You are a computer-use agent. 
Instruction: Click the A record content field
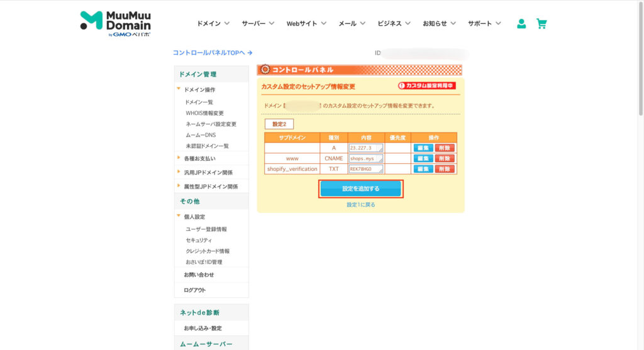pos(365,148)
